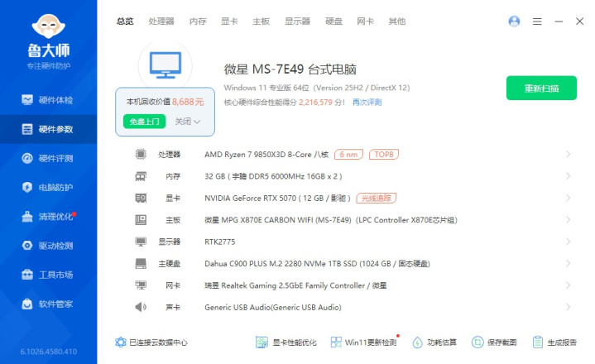Click the title 微星 MS-7E49 台式电脑
595x364 pixels.
pos(290,69)
